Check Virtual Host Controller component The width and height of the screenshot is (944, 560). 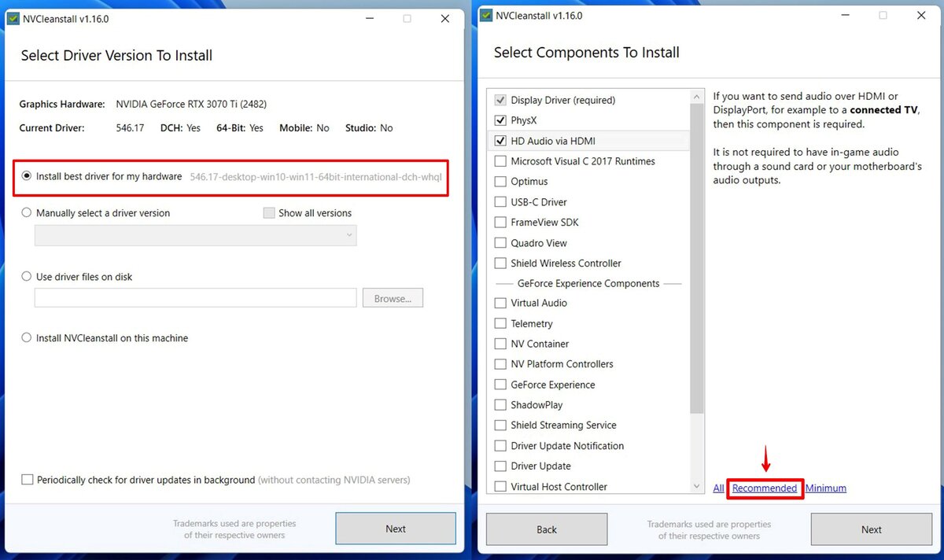click(500, 487)
